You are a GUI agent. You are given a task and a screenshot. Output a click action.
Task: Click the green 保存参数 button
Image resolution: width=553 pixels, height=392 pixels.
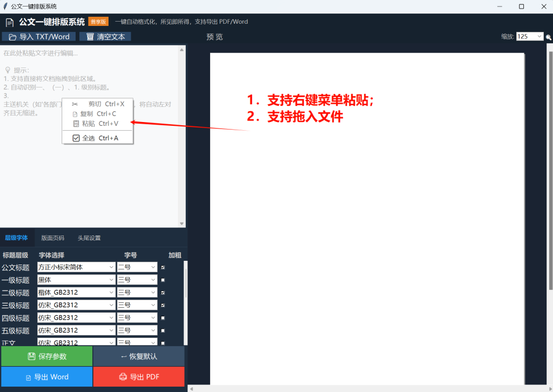[x=46, y=356]
